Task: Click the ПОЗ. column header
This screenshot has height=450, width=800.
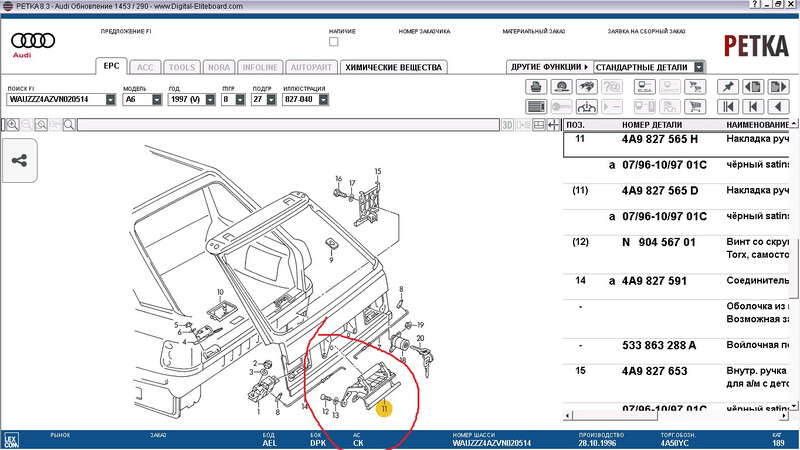Action: tap(576, 124)
